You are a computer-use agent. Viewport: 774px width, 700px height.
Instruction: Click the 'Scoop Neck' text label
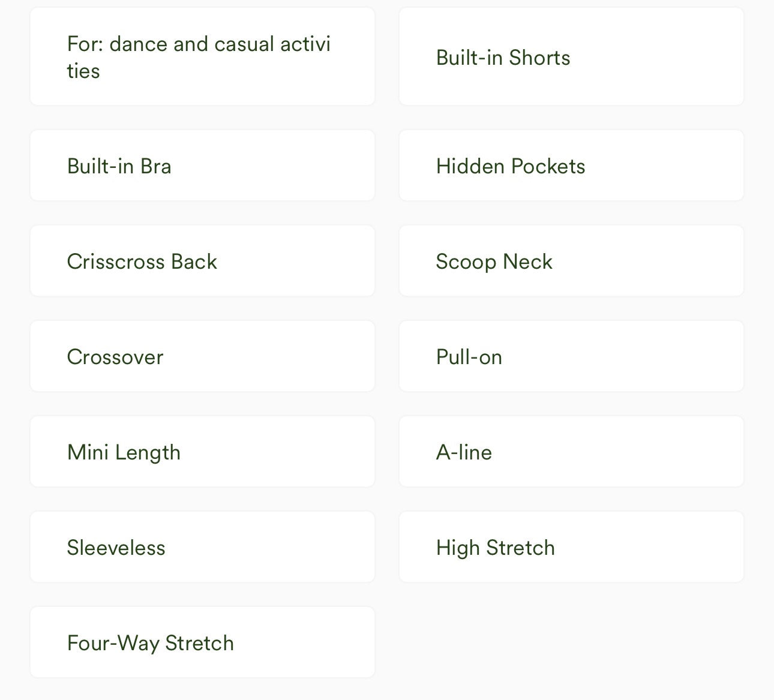[x=494, y=262]
